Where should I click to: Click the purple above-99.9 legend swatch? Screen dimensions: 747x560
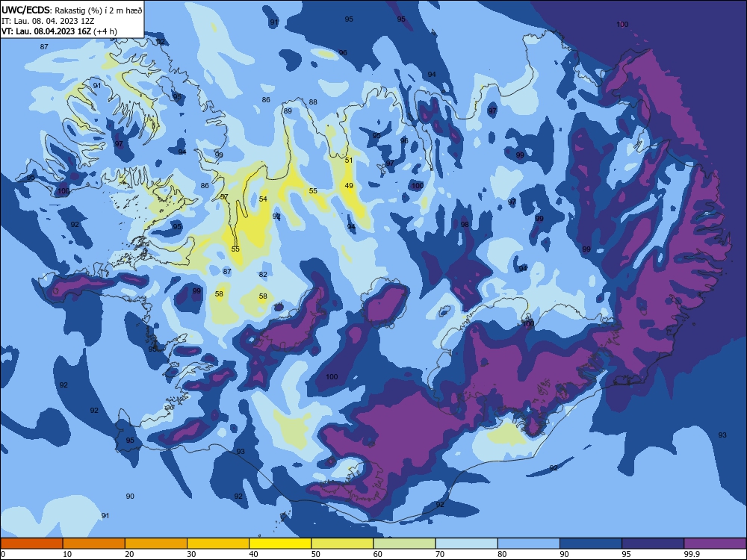click(715, 544)
